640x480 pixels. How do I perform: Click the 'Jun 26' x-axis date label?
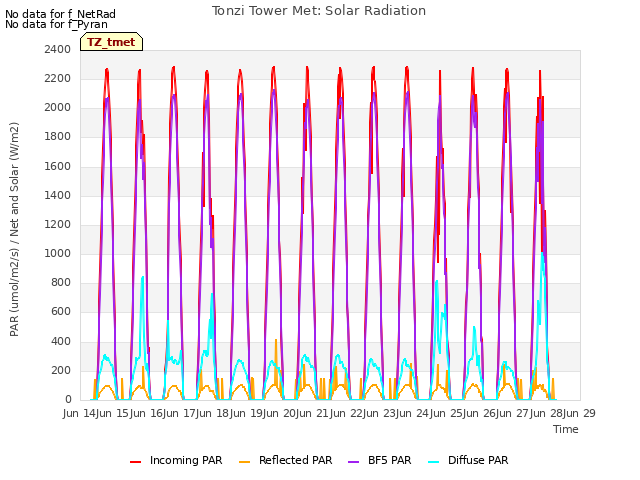[478, 413]
